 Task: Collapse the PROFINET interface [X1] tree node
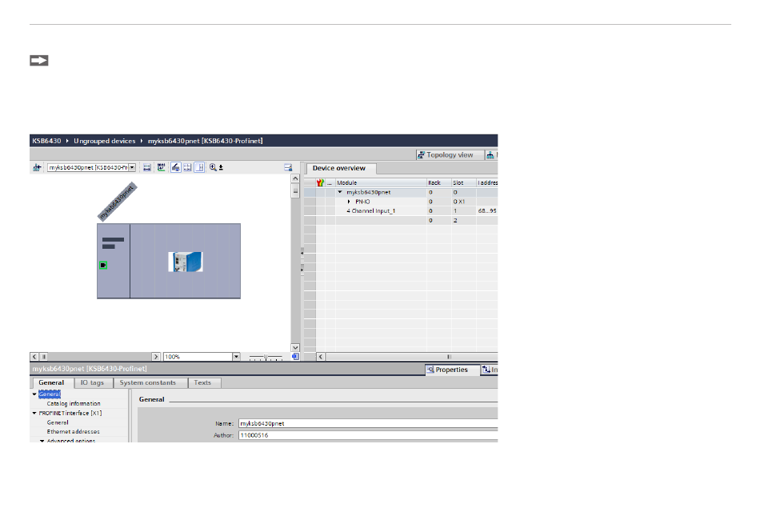[x=34, y=414]
